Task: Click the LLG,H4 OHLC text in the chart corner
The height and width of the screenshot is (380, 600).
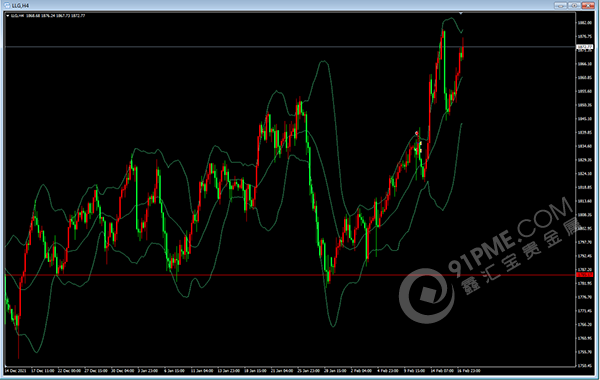Action: [x=48, y=16]
